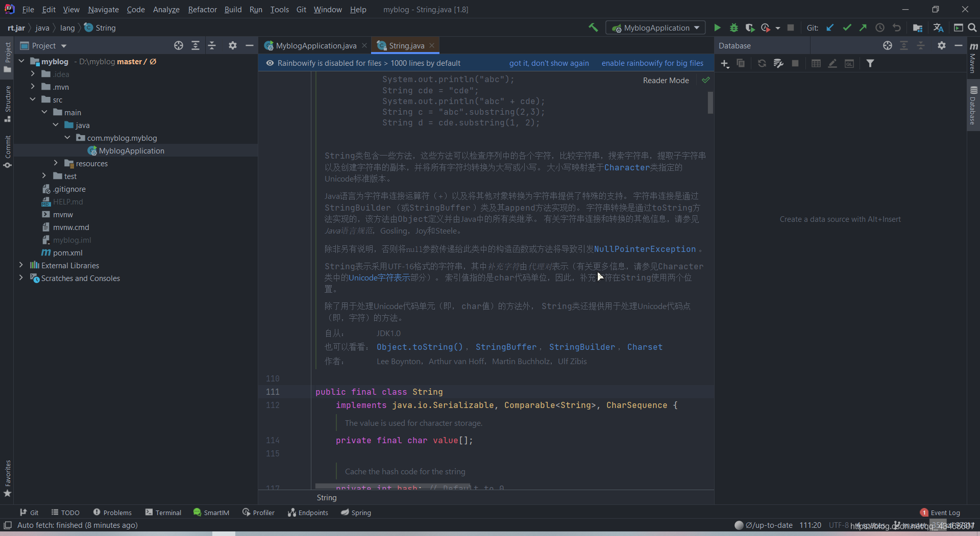The width and height of the screenshot is (980, 536).
Task: Click 'got it, don't show again' link
Action: tap(549, 63)
